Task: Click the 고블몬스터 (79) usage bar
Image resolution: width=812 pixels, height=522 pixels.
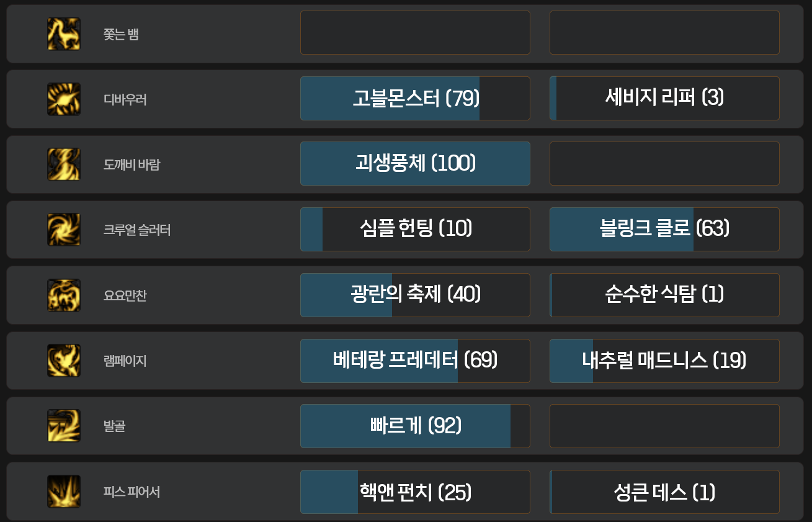Action: point(415,98)
